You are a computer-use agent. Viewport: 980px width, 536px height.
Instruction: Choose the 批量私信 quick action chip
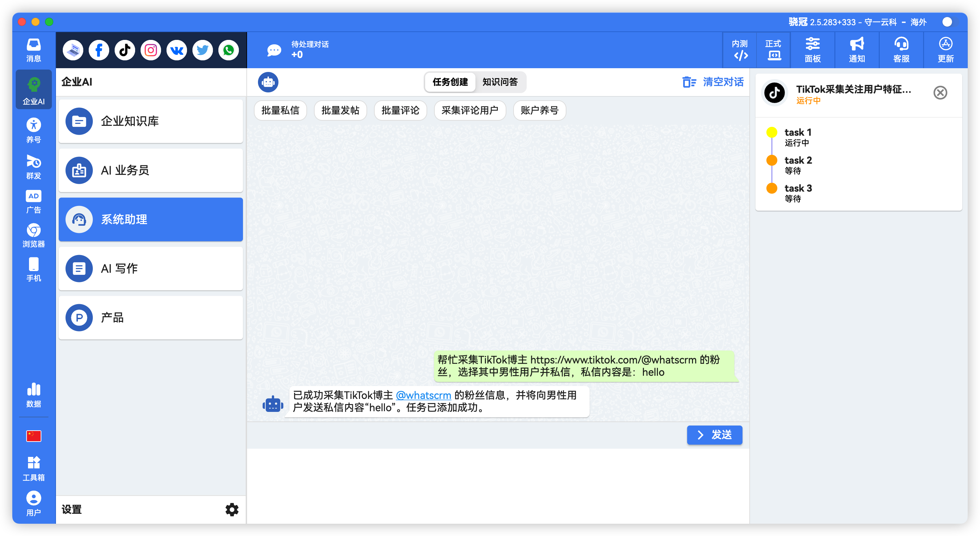click(x=280, y=110)
